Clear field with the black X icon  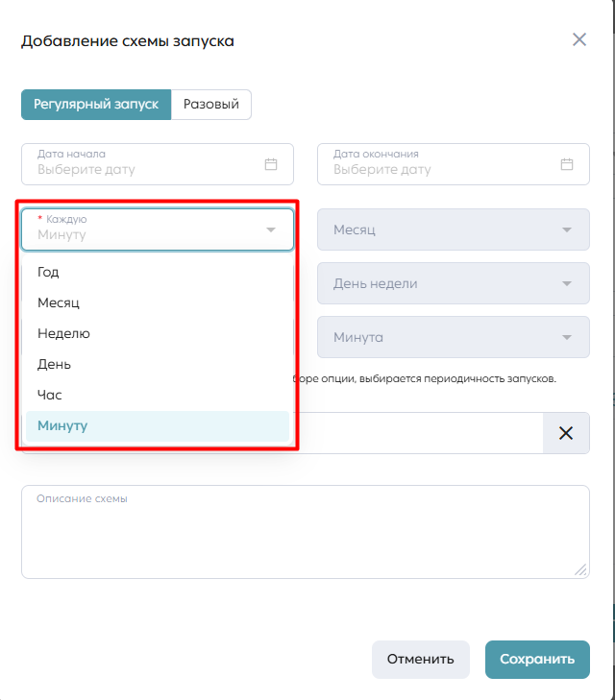pyautogui.click(x=566, y=433)
